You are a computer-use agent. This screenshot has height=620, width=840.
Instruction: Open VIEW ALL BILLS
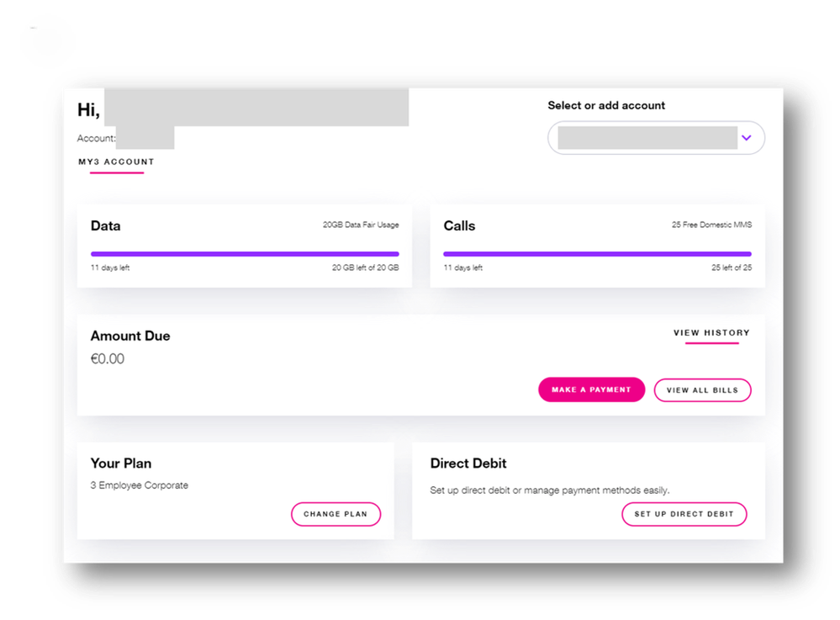(x=702, y=390)
